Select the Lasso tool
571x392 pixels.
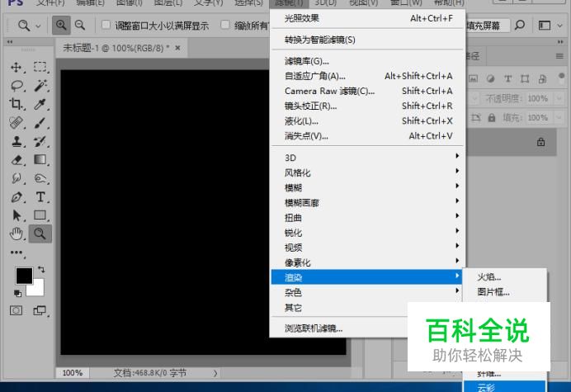[x=17, y=86]
